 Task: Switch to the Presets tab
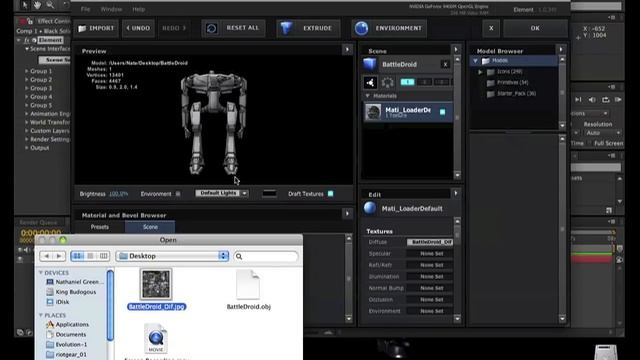[100, 227]
